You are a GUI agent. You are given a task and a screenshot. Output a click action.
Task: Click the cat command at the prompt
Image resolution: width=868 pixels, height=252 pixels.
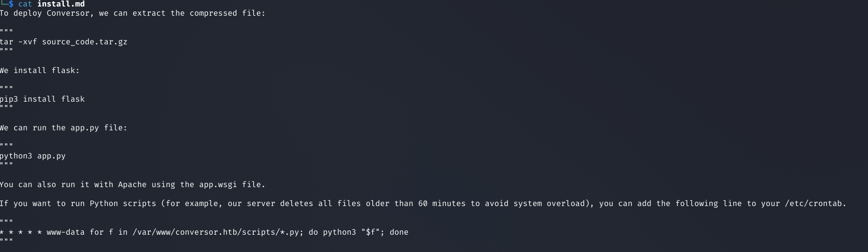[x=25, y=4]
